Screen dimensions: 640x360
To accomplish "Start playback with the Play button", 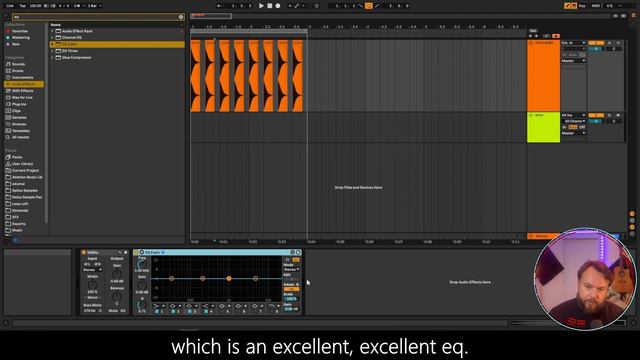I will [261, 6].
